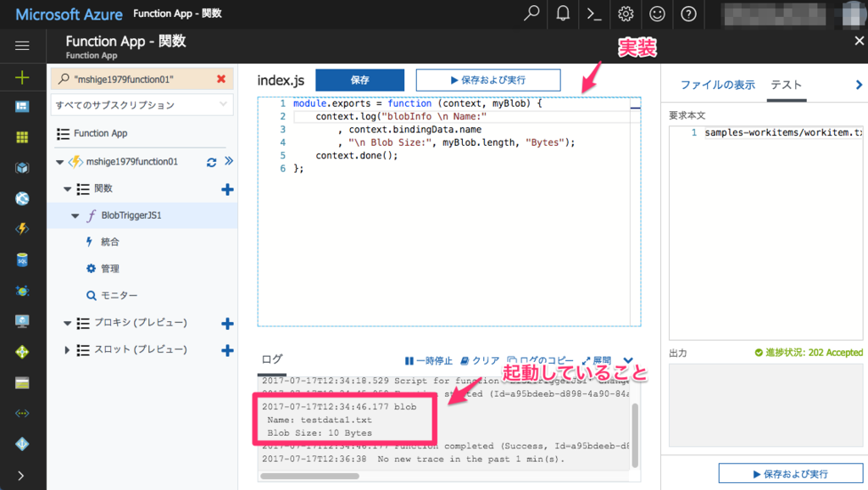Collapse the mshige1979function01 tree node
The width and height of the screenshot is (868, 490).
[59, 162]
